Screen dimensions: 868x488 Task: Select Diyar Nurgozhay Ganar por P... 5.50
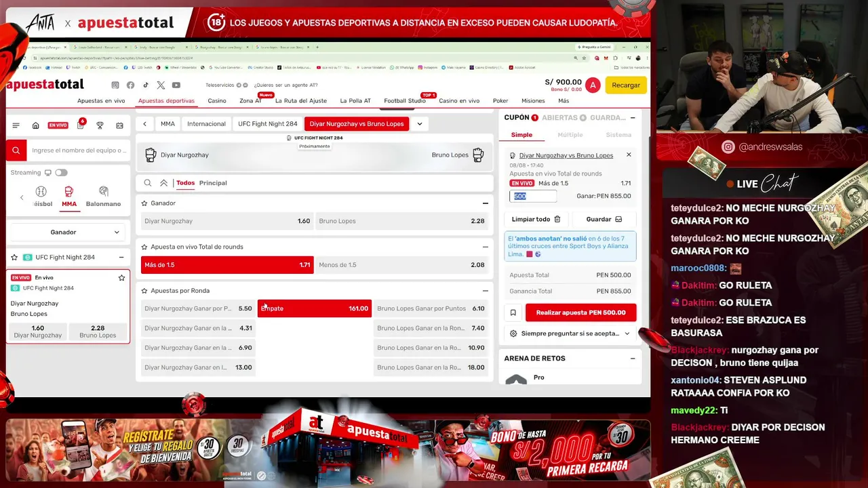[198, 308]
